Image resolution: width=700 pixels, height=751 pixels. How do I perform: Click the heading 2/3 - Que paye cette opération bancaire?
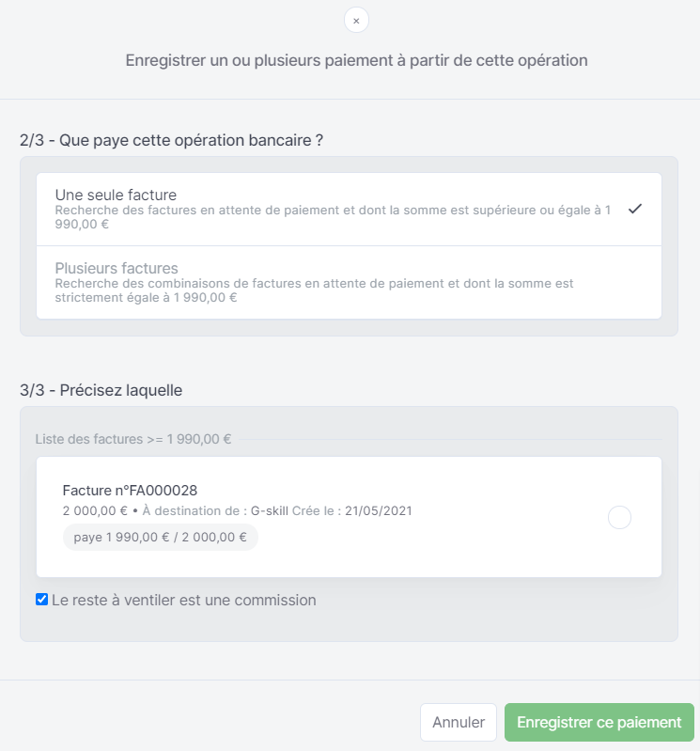tap(171, 140)
